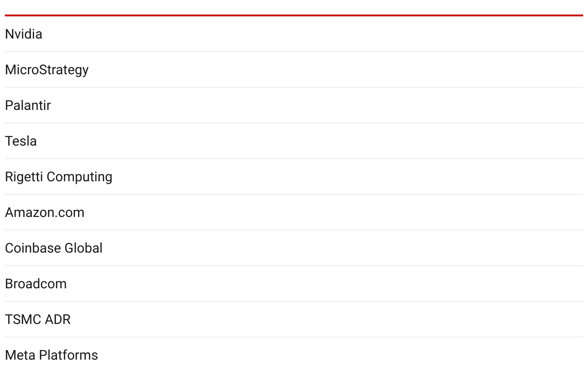The width and height of the screenshot is (588, 377).
Task: Click the row containing Amazon.com
Action: [294, 212]
